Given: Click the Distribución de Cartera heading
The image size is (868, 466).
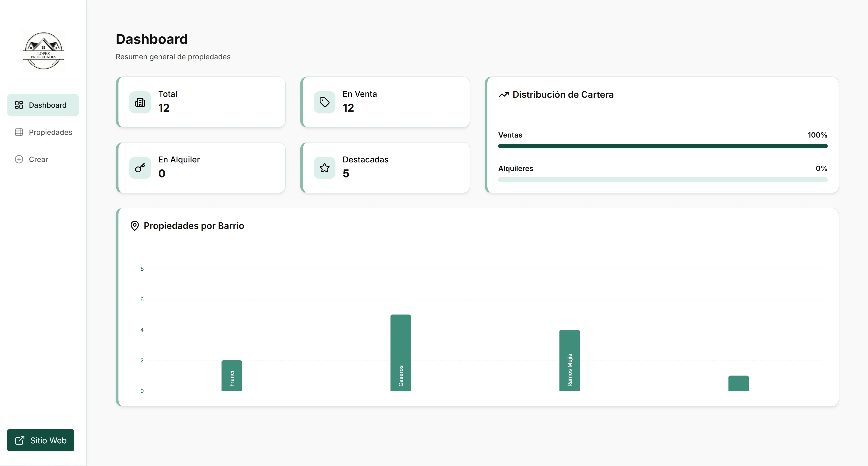Looking at the screenshot, I should point(563,95).
